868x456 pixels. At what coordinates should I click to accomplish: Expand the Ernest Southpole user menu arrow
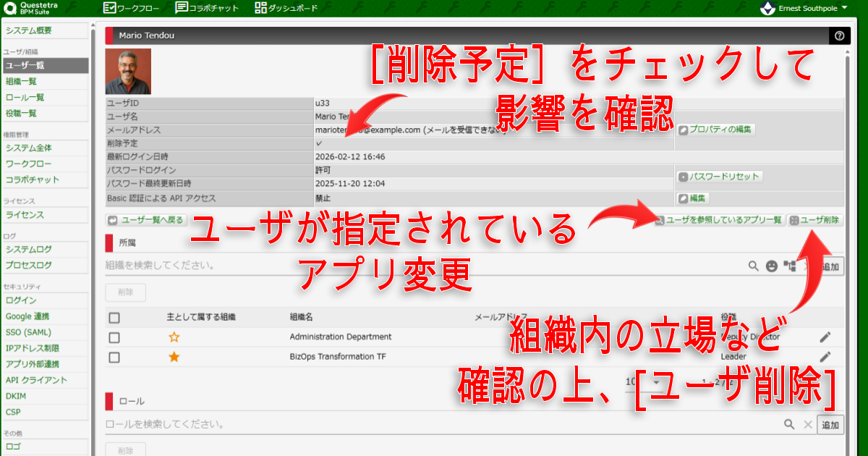(x=844, y=9)
